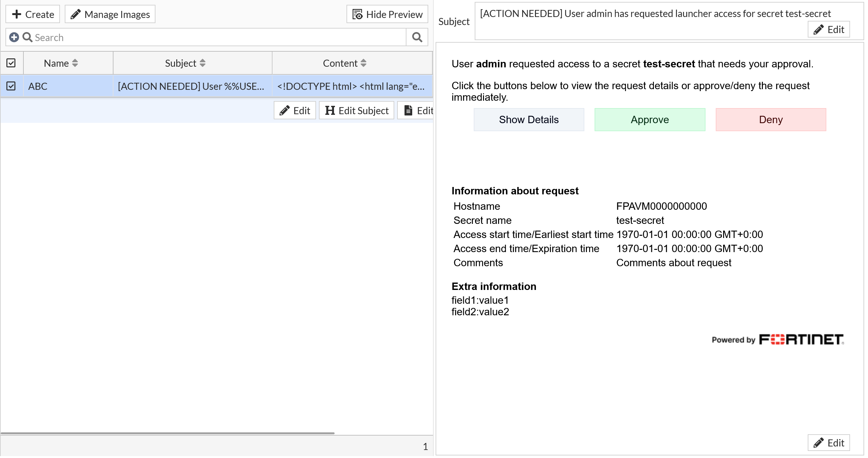Click the H icon on Edit Subject button
868x458 pixels.
330,110
